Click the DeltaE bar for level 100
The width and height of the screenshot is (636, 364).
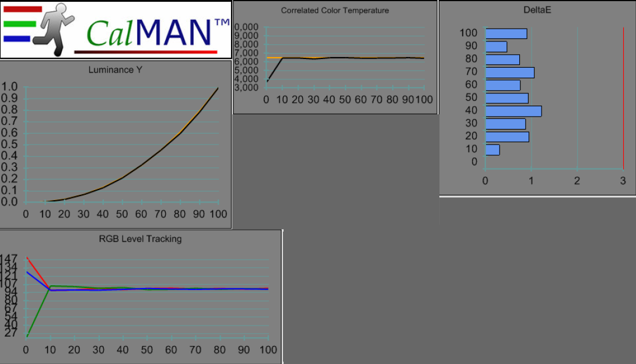pyautogui.click(x=506, y=34)
